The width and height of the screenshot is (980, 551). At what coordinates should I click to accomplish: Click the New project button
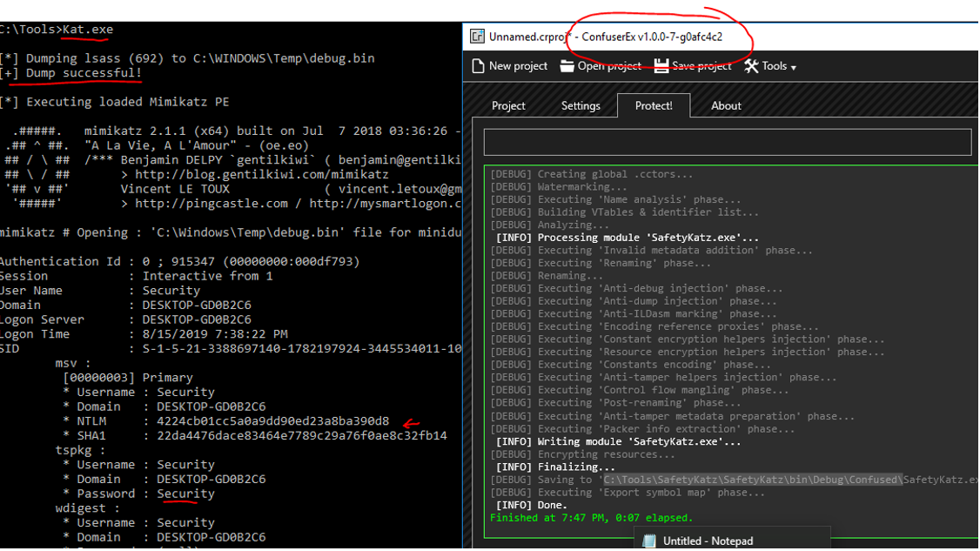(509, 65)
